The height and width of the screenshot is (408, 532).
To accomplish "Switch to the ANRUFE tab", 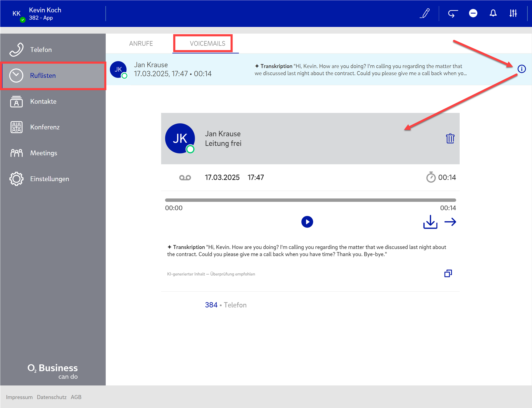I will 141,44.
